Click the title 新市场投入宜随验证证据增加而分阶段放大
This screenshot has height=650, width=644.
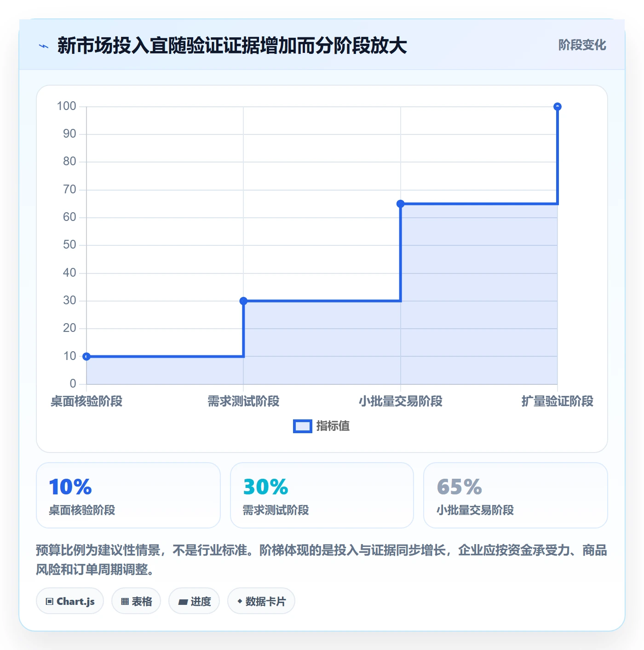tap(232, 46)
